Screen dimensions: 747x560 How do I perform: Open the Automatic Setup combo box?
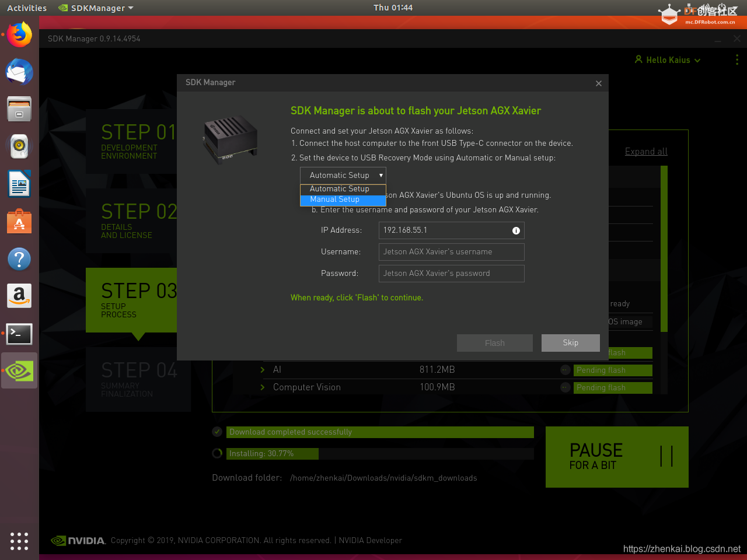click(x=343, y=175)
